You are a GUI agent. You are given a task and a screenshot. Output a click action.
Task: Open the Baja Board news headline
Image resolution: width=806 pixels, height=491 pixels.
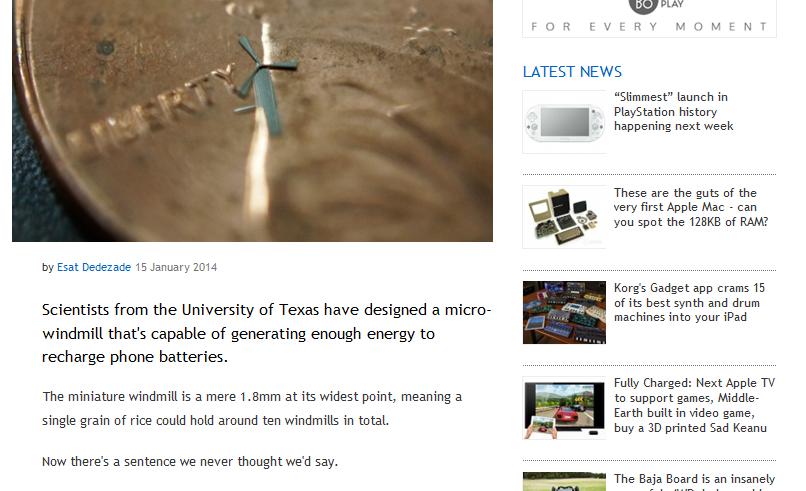tap(694, 482)
